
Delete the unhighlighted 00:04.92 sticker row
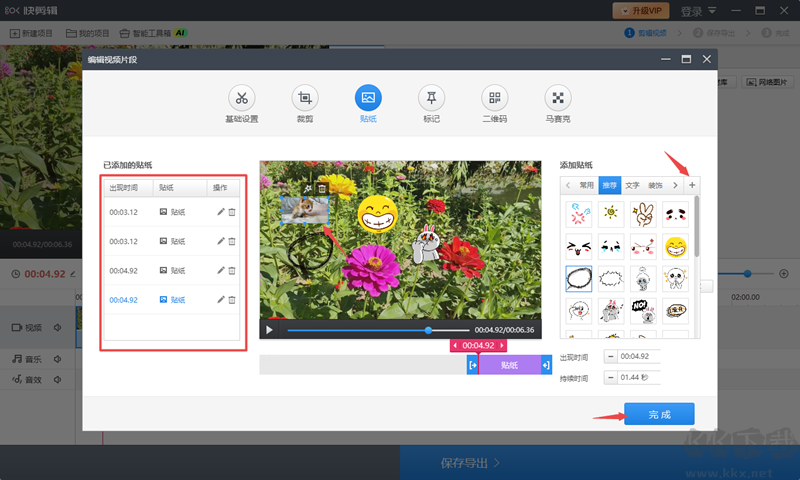click(x=232, y=270)
